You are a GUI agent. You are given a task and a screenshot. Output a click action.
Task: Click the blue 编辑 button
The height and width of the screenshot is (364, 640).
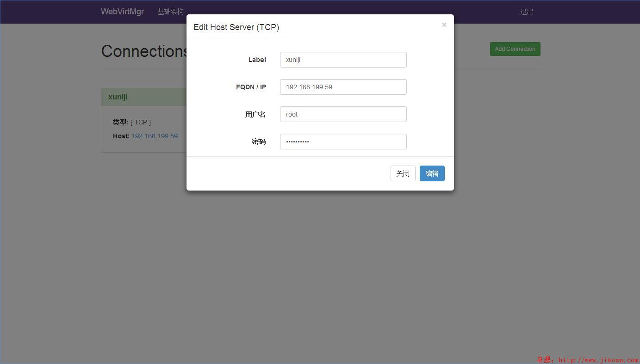point(432,173)
